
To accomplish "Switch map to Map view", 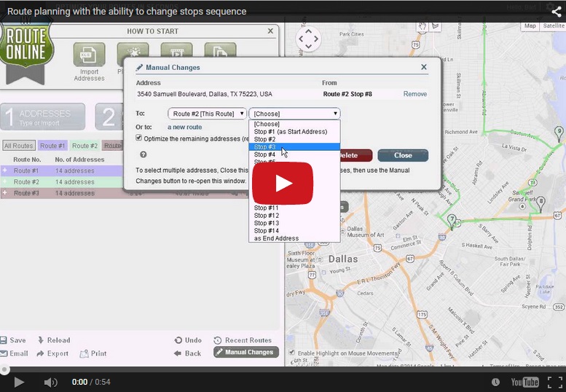I will [530, 26].
